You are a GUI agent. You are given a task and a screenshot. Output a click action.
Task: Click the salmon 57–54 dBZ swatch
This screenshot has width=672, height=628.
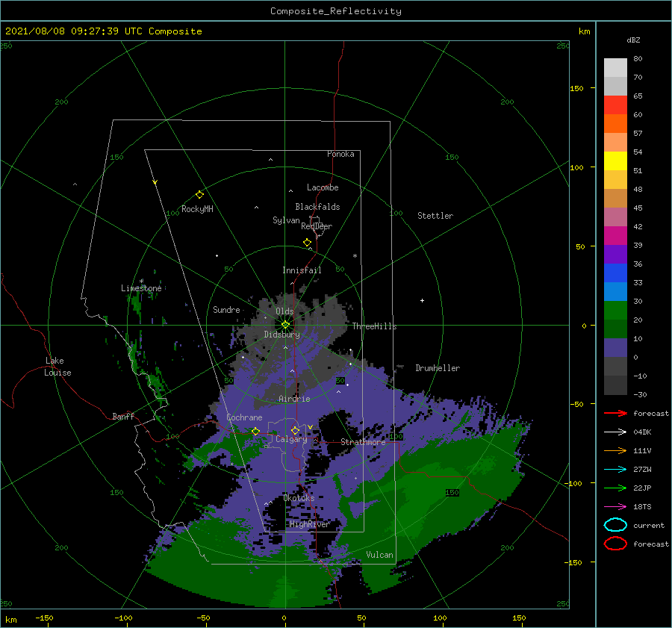click(x=615, y=143)
